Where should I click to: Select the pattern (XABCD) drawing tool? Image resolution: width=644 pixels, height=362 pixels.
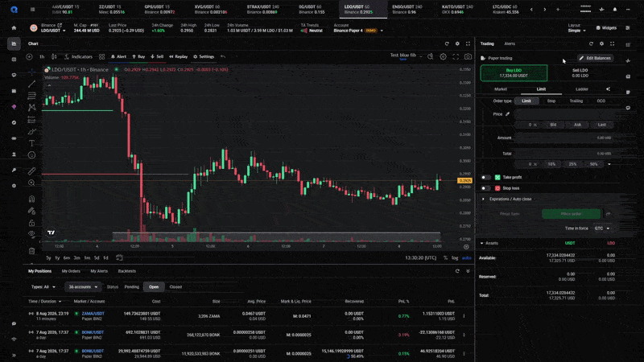coord(31,108)
